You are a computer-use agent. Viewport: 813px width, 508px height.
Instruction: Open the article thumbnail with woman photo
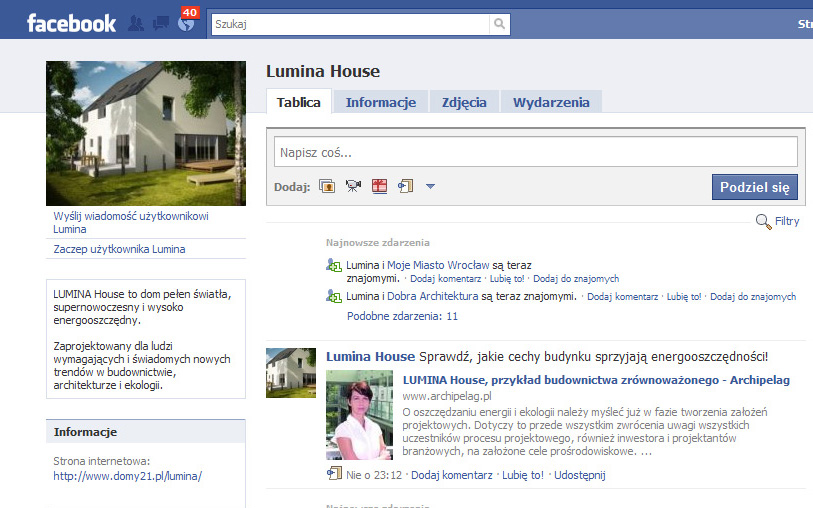(359, 415)
